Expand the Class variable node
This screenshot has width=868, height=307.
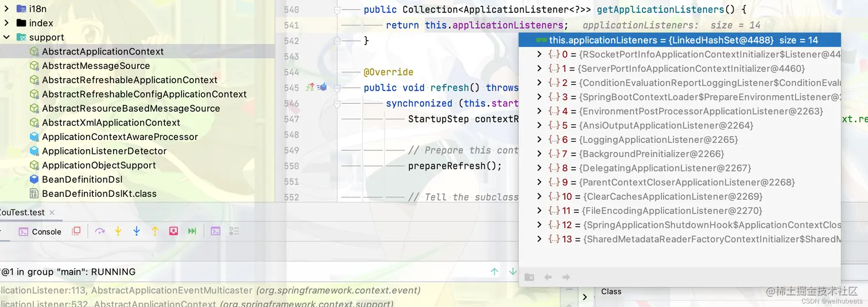point(585,297)
